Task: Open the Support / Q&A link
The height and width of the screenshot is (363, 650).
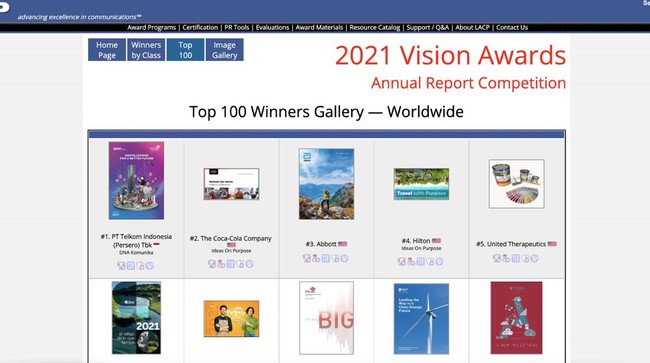Action: pos(427,27)
